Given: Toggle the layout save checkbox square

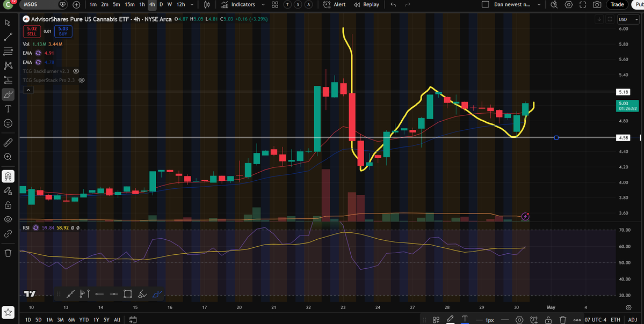Looking at the screenshot, I should point(486,4).
